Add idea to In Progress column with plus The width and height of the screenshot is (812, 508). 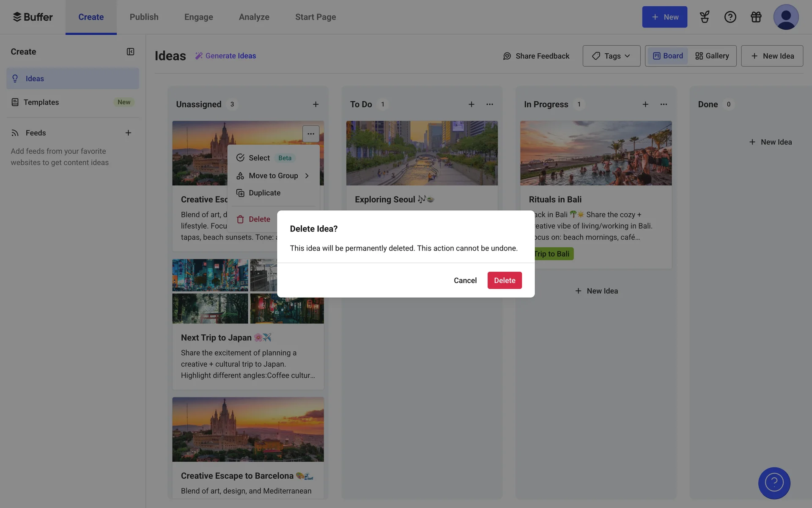(645, 104)
